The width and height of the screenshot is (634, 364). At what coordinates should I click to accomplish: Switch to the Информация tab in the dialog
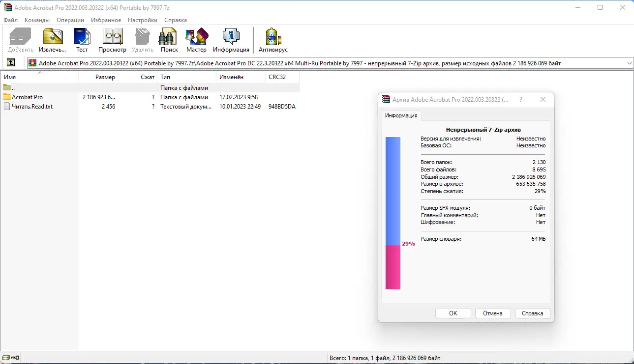click(401, 115)
